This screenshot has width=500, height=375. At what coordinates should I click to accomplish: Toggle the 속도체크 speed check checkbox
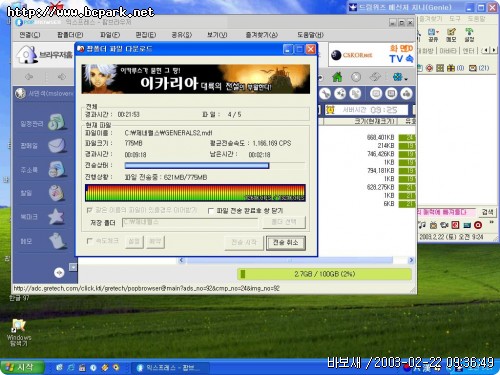point(89,241)
